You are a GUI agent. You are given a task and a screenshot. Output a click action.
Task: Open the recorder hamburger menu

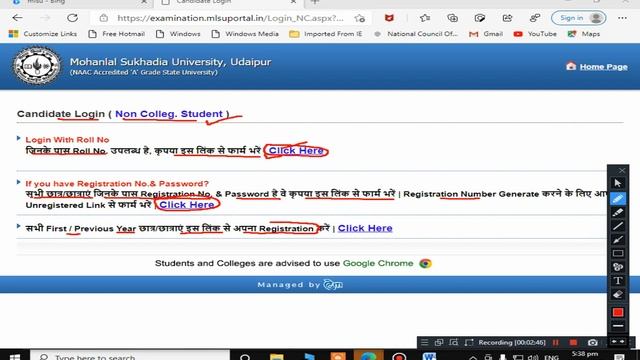[x=424, y=342]
